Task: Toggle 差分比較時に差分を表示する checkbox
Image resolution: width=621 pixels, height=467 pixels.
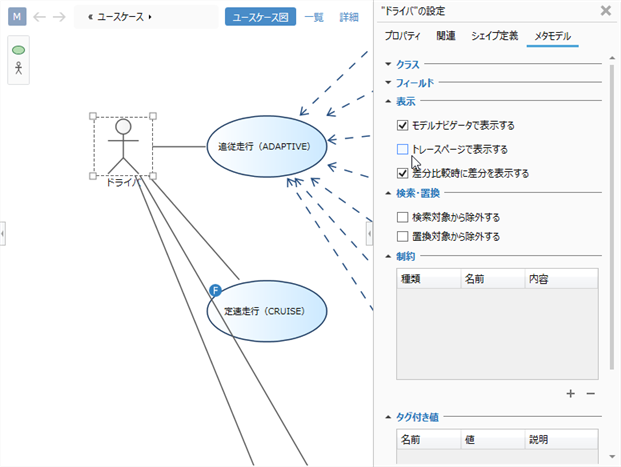Action: click(402, 173)
